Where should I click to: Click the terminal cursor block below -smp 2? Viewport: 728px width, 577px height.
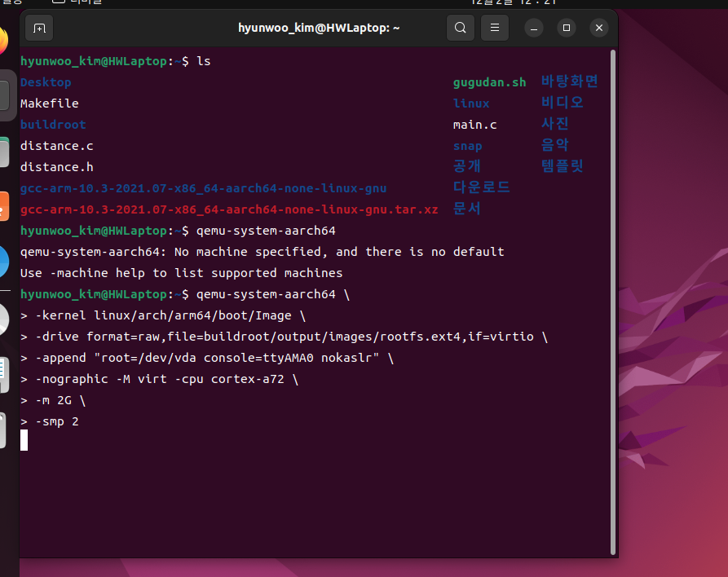click(x=24, y=441)
